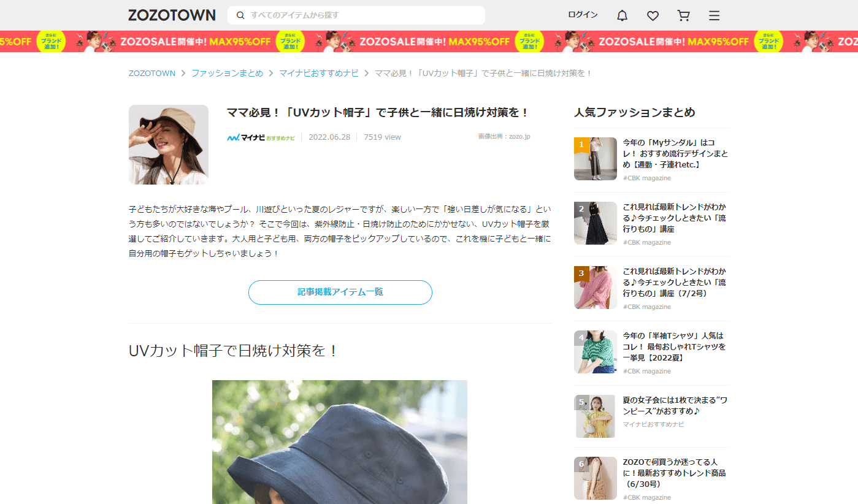Open 夏の女子会 ワンピース article
Screen dimensions: 858x504
coord(674,405)
